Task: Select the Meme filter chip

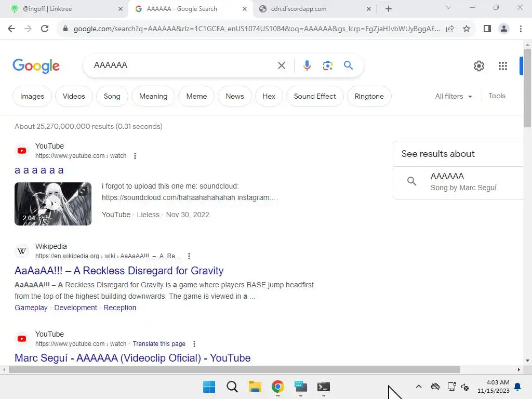Action: point(196,96)
